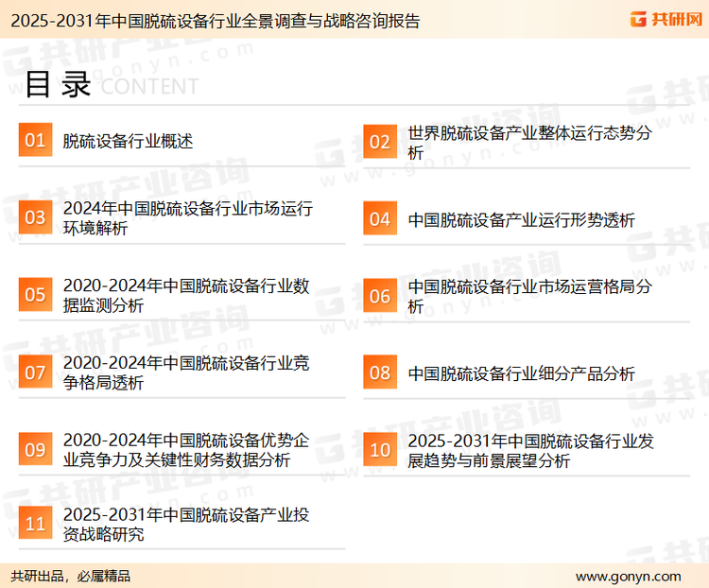Screen dimensions: 709x588
Task: Open chapter 世界脱硫设备产业整体运行态势分析
Action: (x=530, y=143)
